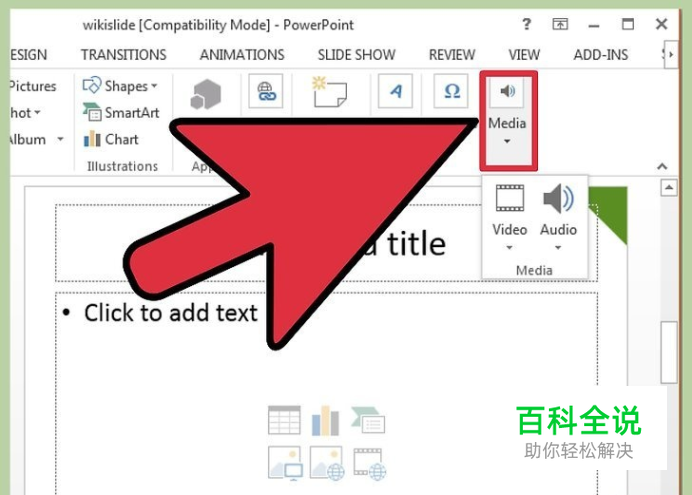Open the REVIEW tab
The height and width of the screenshot is (495, 692).
point(452,55)
